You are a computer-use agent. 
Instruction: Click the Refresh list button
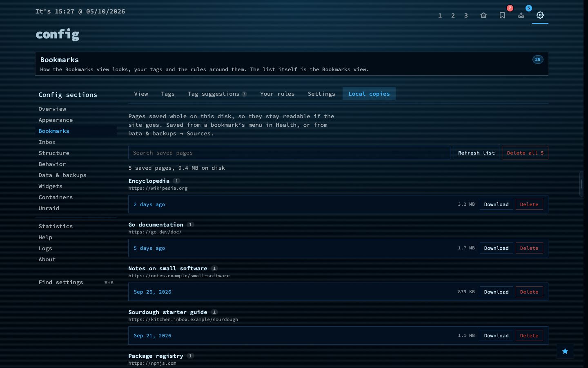point(476,153)
